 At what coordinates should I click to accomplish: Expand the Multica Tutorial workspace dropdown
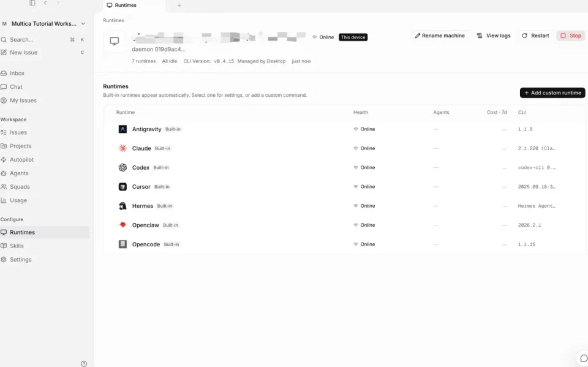point(43,24)
